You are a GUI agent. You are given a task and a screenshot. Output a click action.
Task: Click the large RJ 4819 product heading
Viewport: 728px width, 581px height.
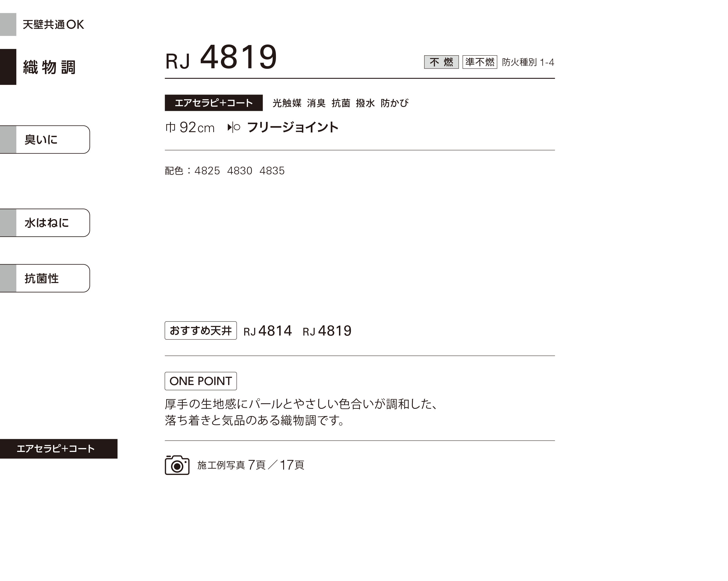[x=221, y=57]
